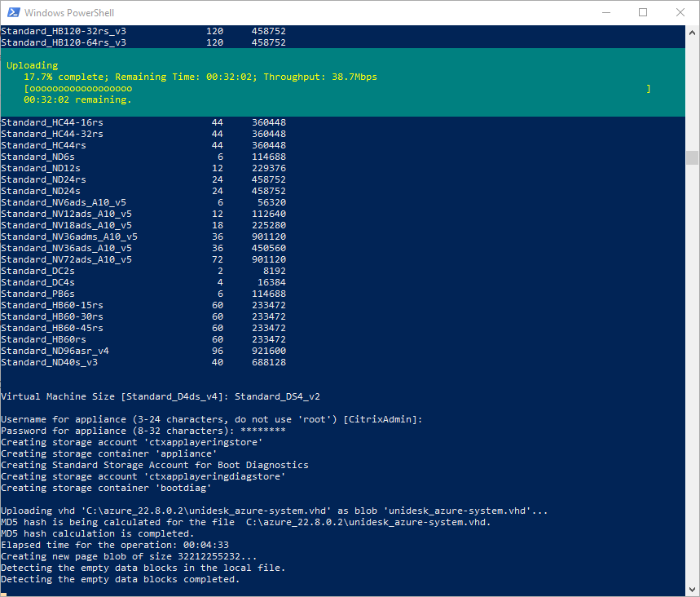The width and height of the screenshot is (700, 597).
Task: Click the Standard_NV6ads_A10_v5 row
Action: (x=143, y=202)
